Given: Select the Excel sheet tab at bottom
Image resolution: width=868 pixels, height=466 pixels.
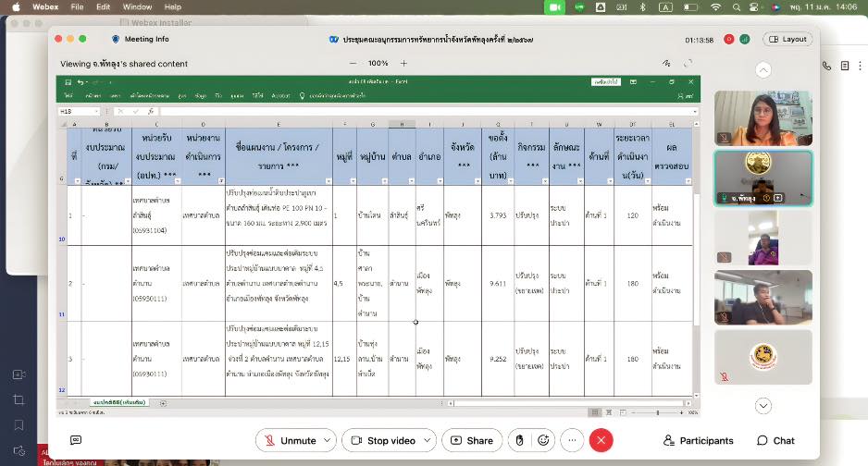Looking at the screenshot, I should (x=119, y=402).
